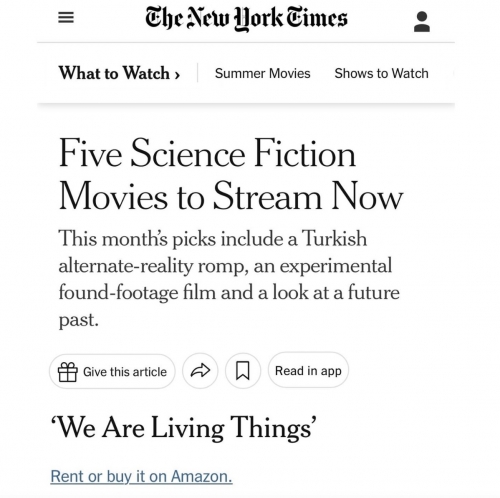This screenshot has height=498, width=500.
Task: Go to the New York Times home logo
Action: click(246, 18)
